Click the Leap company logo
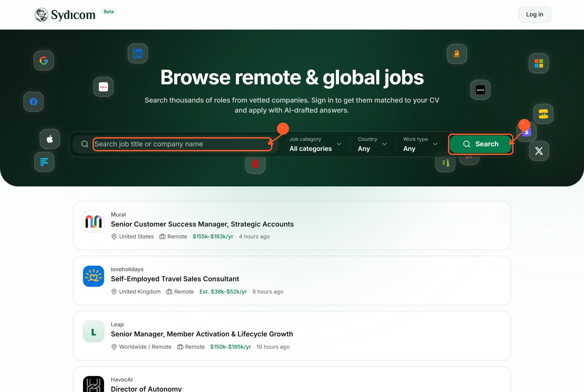 click(x=94, y=331)
